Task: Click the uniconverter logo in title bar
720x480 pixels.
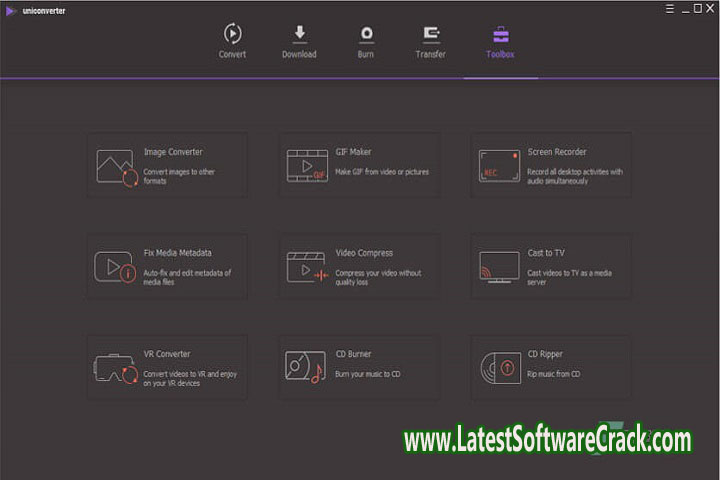Action: point(10,9)
